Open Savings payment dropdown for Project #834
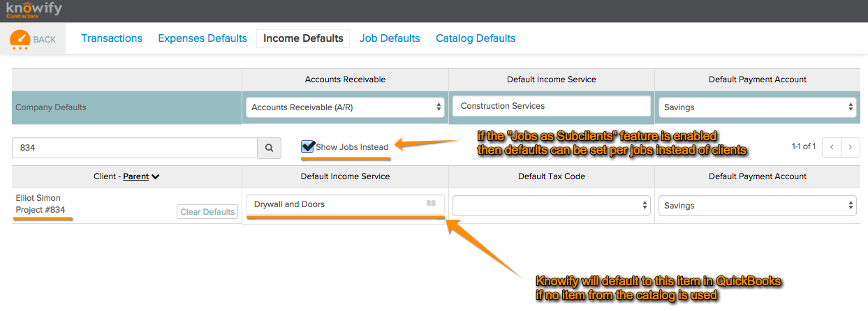 click(758, 206)
